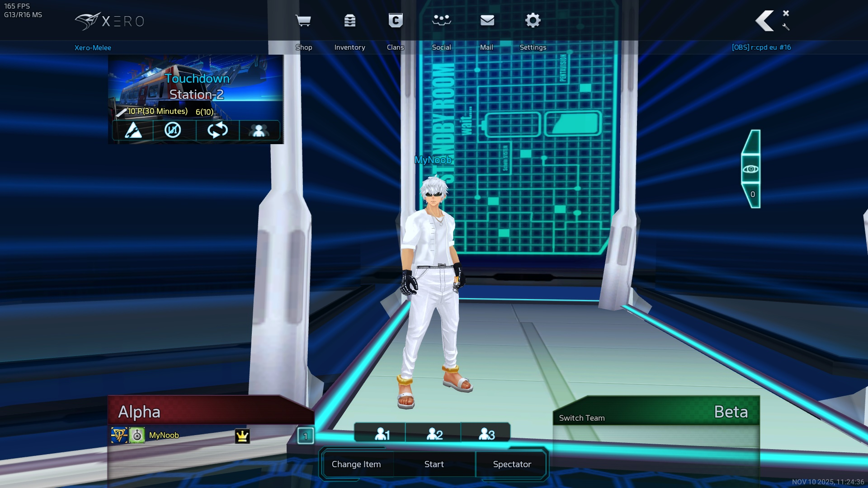Open the Inventory box icon
The image size is (868, 488).
point(349,21)
